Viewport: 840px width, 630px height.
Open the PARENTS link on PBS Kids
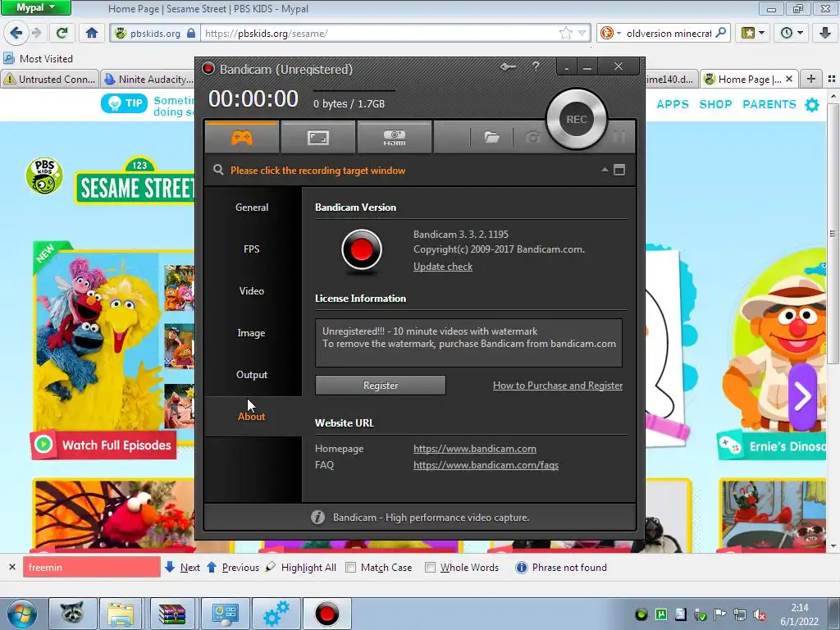coord(769,104)
